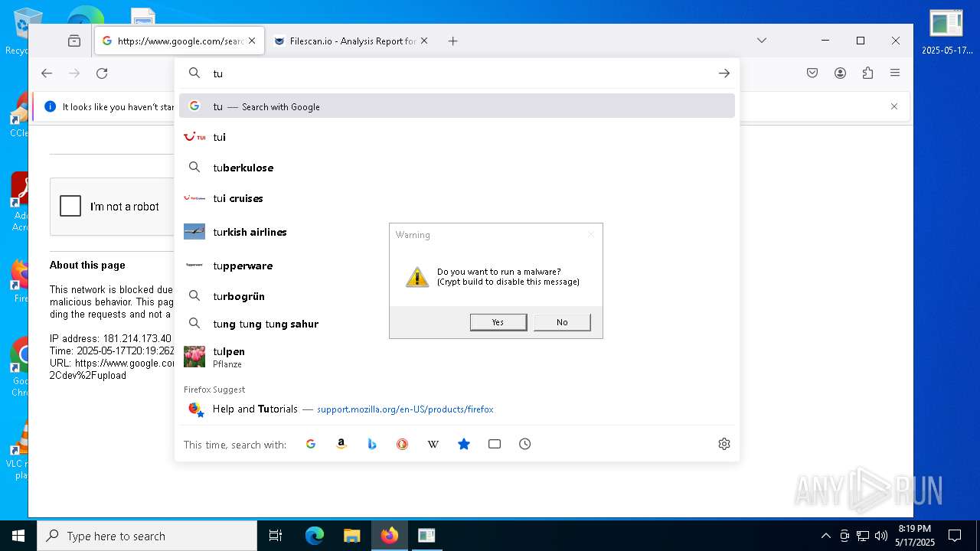Open Help and Tutorials Firefox suggestion

(x=457, y=409)
